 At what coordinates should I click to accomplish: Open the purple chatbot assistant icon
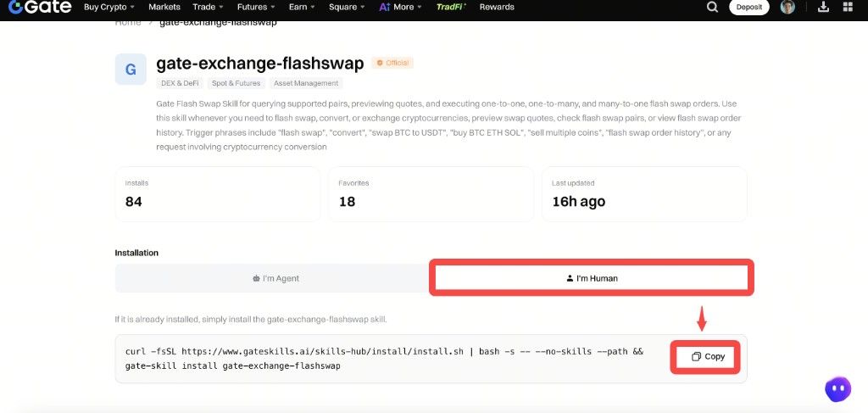click(837, 389)
